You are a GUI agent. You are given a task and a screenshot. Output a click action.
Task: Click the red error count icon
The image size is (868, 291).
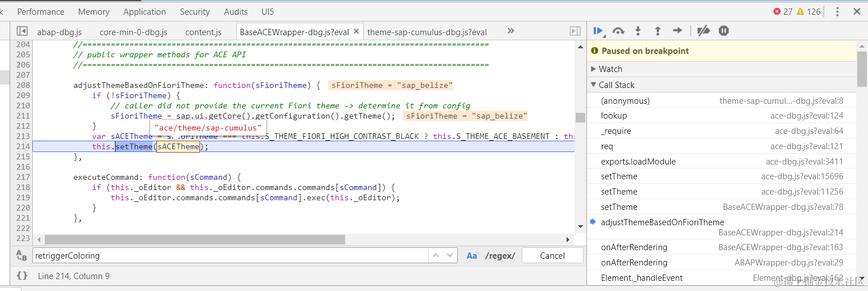[777, 11]
